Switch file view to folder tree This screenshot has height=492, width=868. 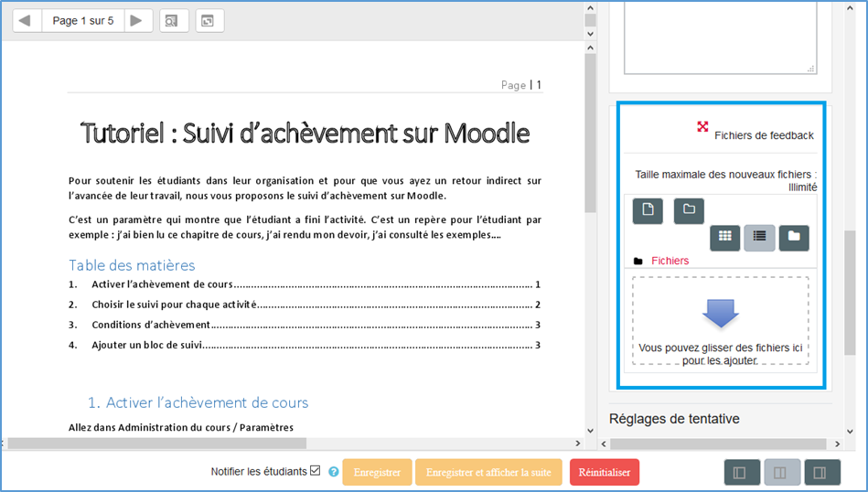(x=794, y=238)
